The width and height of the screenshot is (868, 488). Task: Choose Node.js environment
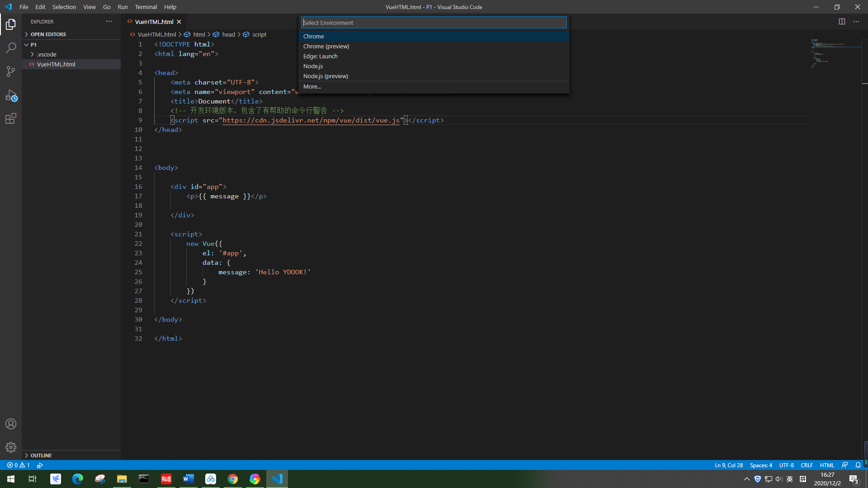click(x=434, y=66)
